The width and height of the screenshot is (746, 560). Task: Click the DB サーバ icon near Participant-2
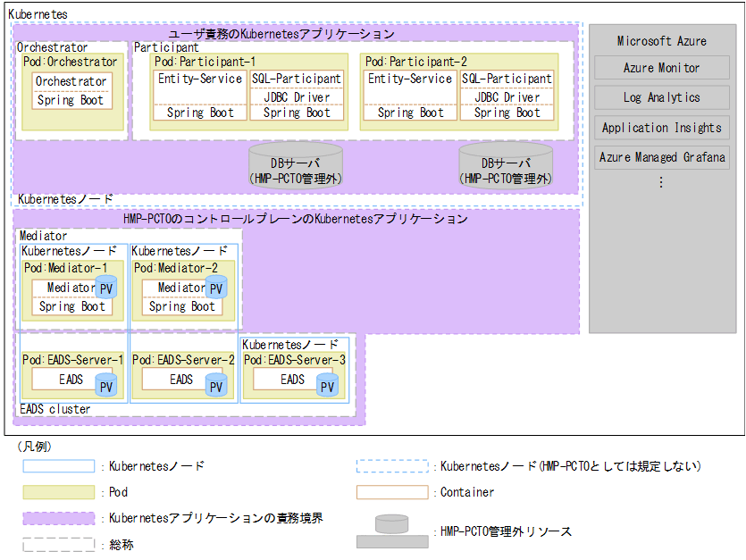click(x=506, y=166)
